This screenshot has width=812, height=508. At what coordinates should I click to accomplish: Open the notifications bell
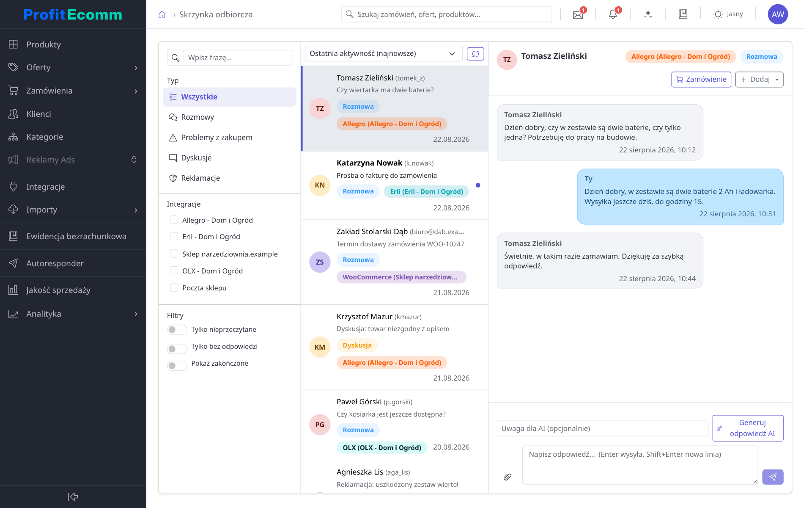[x=613, y=14]
